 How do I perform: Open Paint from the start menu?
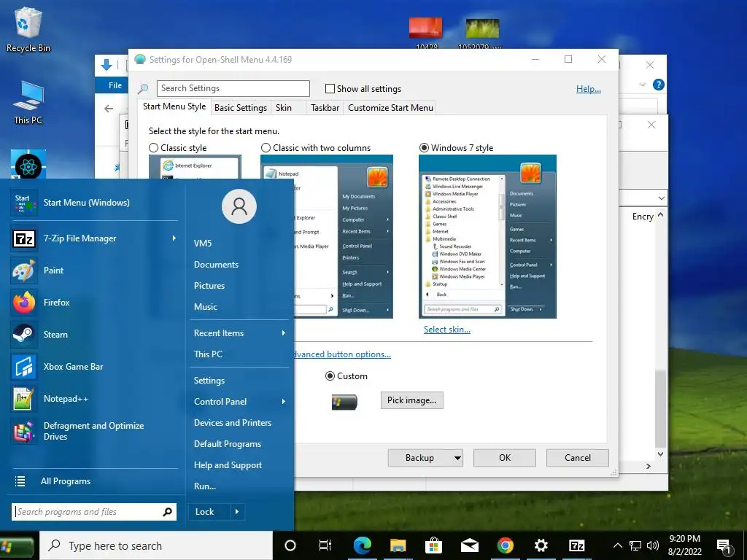point(94,270)
